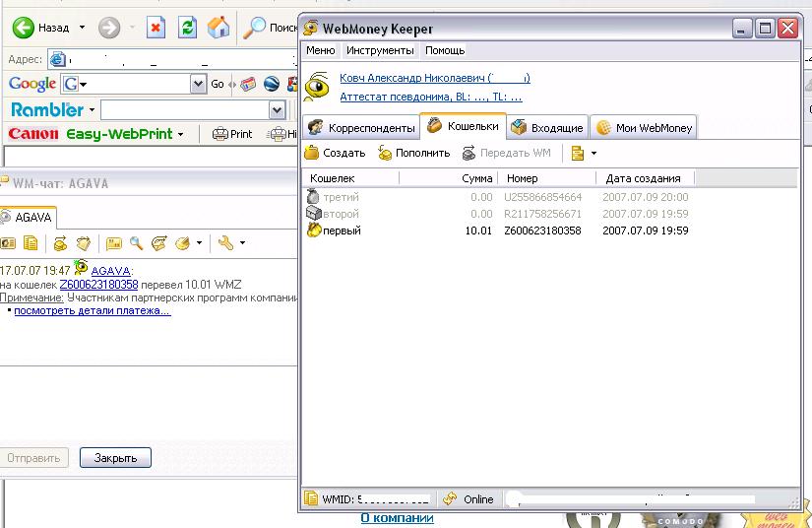Click the yellow list view icon in Кошельки toolbar

tap(578, 153)
